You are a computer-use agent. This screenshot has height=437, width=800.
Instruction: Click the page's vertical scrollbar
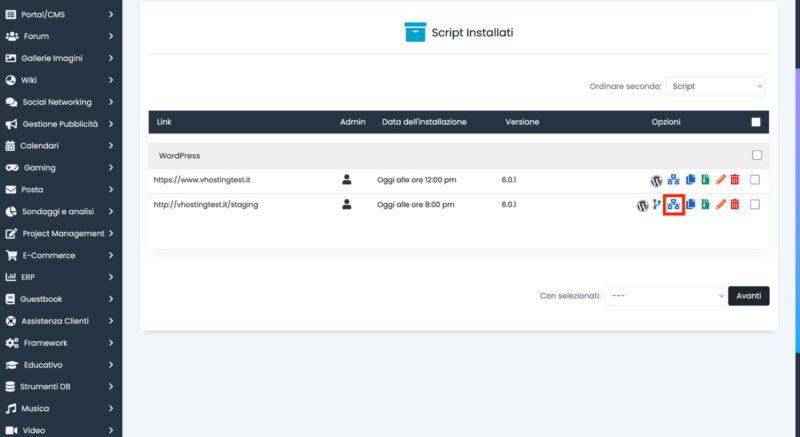click(x=797, y=209)
